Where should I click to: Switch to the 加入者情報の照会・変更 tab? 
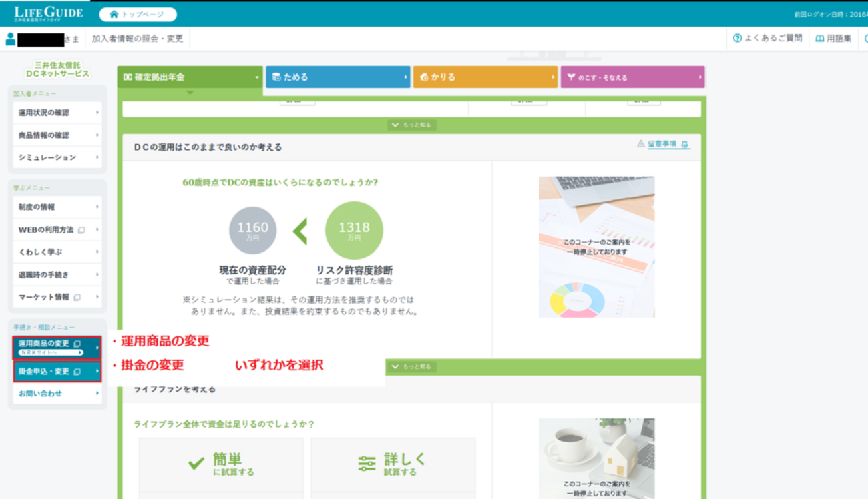pyautogui.click(x=137, y=39)
